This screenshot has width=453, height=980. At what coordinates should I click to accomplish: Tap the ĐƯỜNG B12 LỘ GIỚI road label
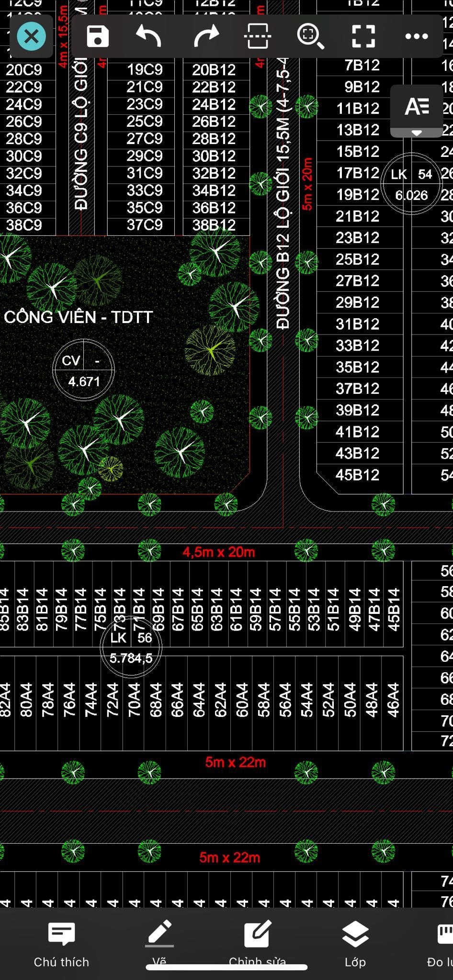coord(283,193)
